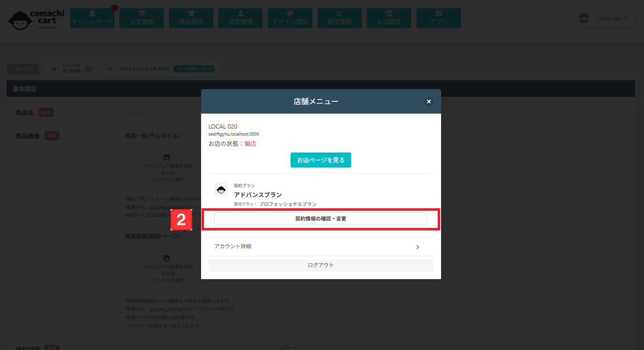
Task: Open お店設定 with the store icon
Action: [389, 18]
